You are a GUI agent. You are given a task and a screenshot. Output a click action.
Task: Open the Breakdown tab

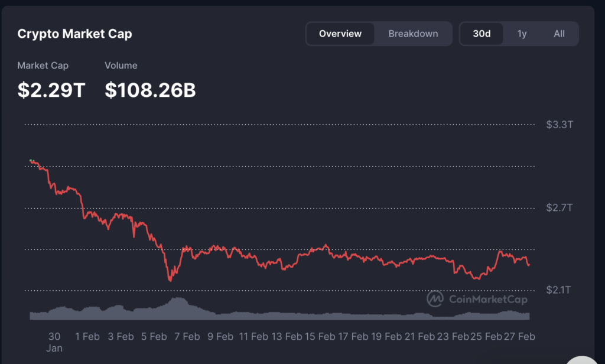pos(413,34)
